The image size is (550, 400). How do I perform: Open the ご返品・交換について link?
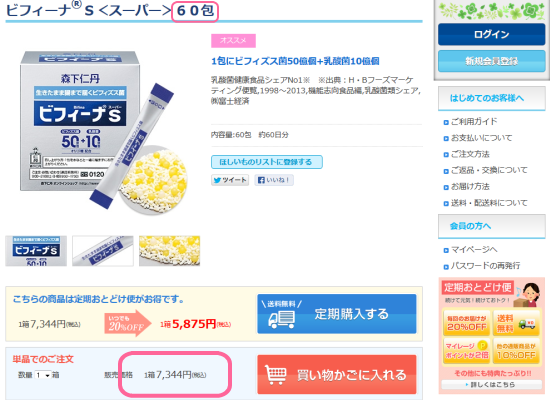point(489,170)
